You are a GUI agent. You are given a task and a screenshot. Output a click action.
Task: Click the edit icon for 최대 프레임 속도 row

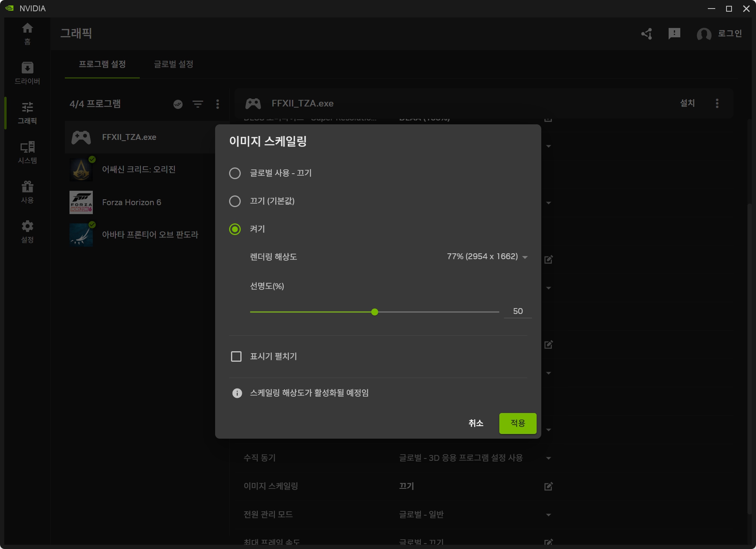pyautogui.click(x=548, y=542)
